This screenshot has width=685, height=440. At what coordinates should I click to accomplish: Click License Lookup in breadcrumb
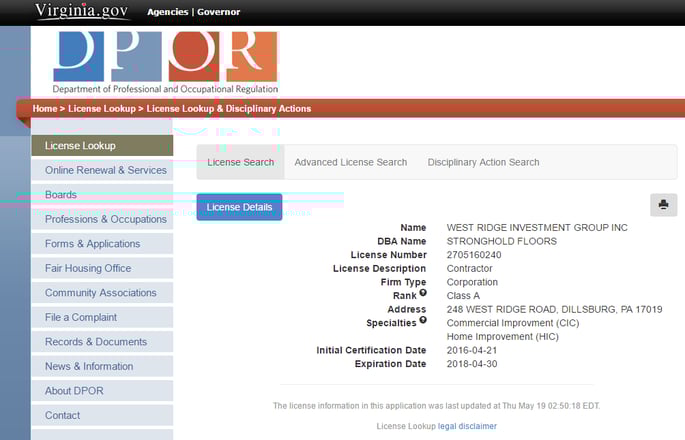coord(102,108)
